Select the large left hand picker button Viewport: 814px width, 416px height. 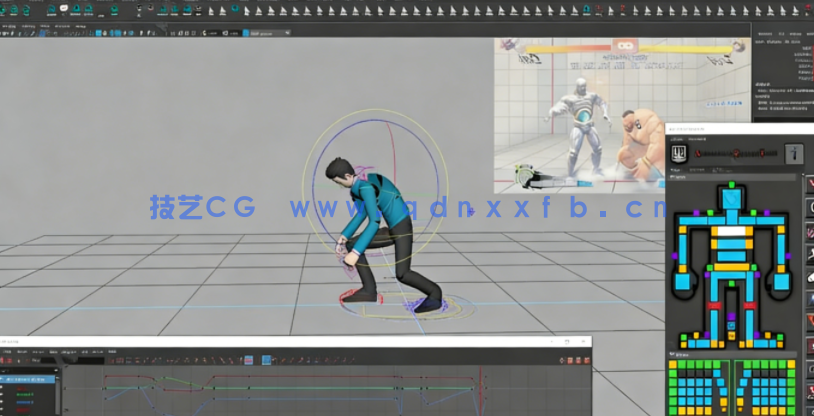point(683,280)
